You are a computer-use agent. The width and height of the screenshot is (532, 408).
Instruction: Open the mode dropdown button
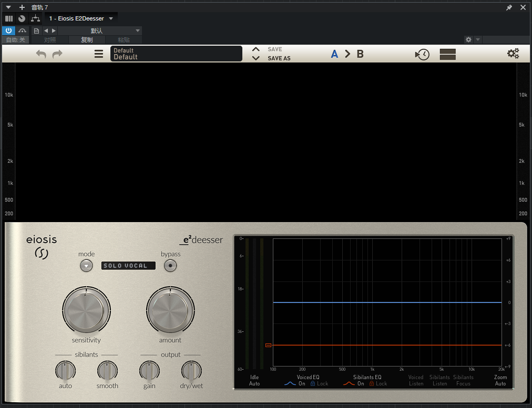point(86,266)
